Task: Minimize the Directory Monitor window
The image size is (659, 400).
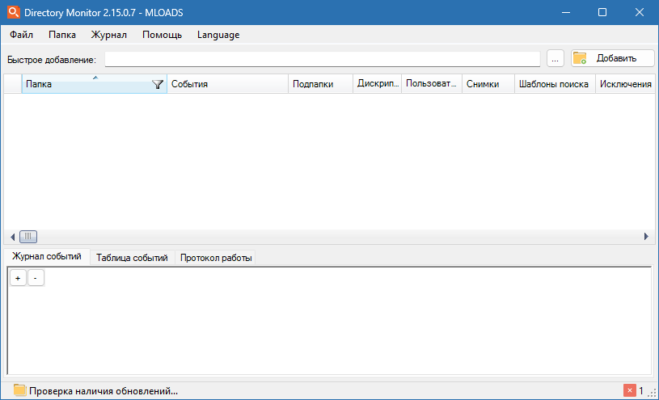Action: (566, 12)
